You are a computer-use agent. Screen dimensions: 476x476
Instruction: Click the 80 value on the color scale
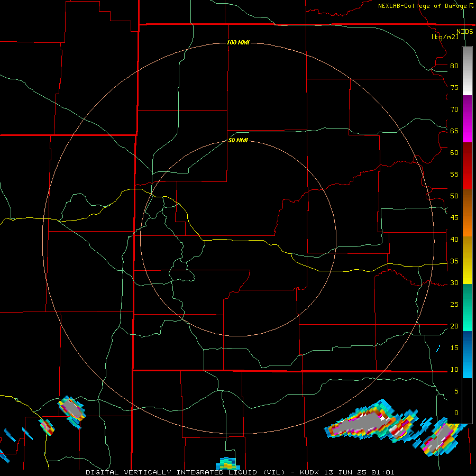454,66
